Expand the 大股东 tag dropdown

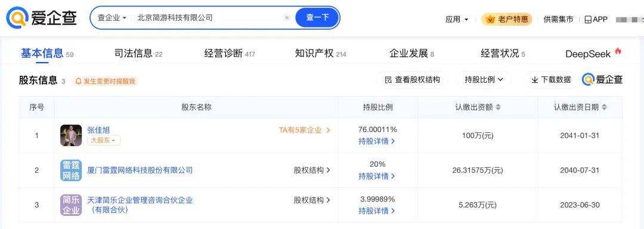coord(104,140)
